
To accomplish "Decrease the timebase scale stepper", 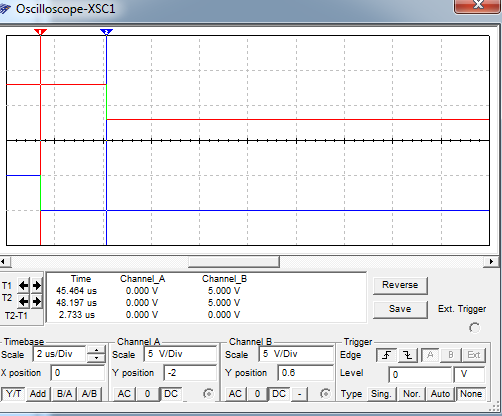I will (96, 358).
